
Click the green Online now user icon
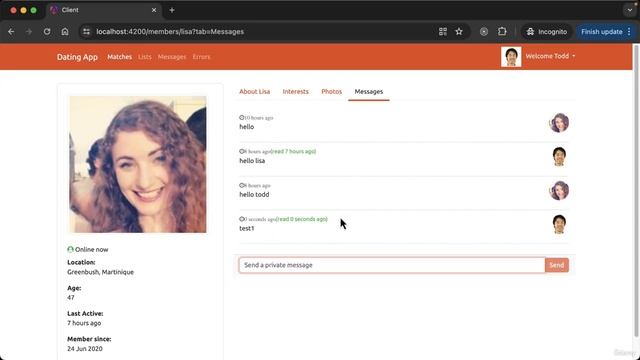click(x=70, y=249)
